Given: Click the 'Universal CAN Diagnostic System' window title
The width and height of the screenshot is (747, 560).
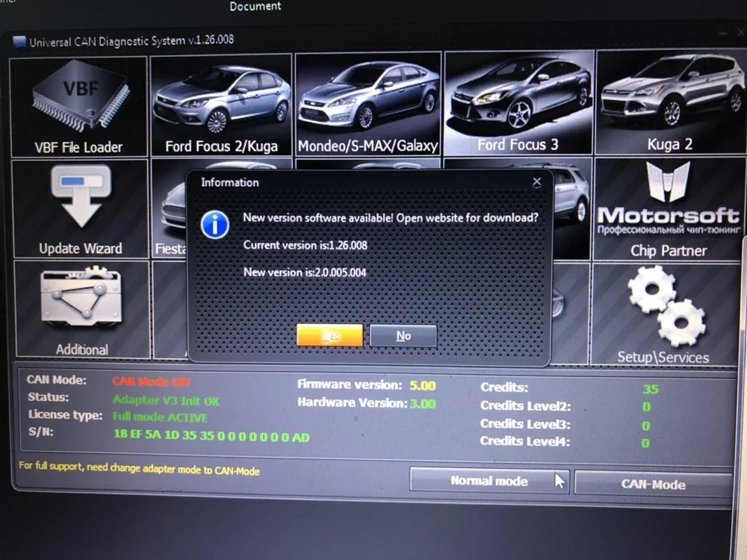Looking at the screenshot, I should coord(131,41).
